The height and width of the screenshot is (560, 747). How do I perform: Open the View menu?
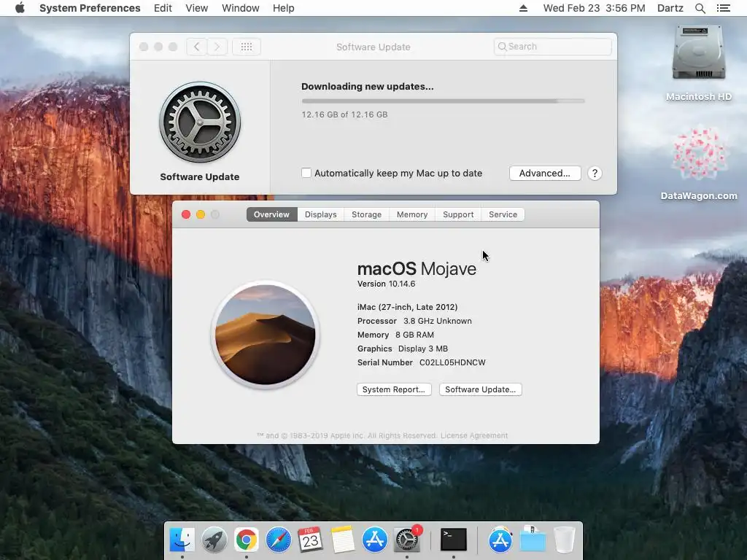click(x=197, y=8)
